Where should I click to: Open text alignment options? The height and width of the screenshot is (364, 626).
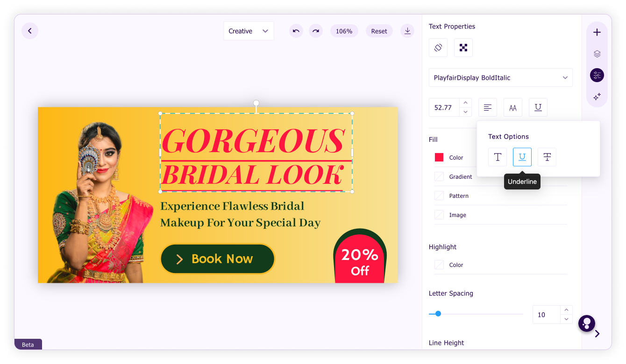click(x=488, y=107)
